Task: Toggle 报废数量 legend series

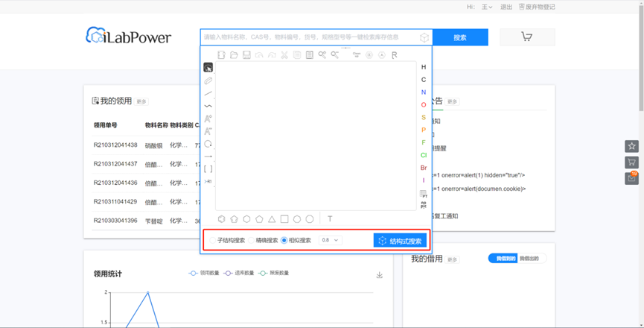Action: click(x=274, y=273)
